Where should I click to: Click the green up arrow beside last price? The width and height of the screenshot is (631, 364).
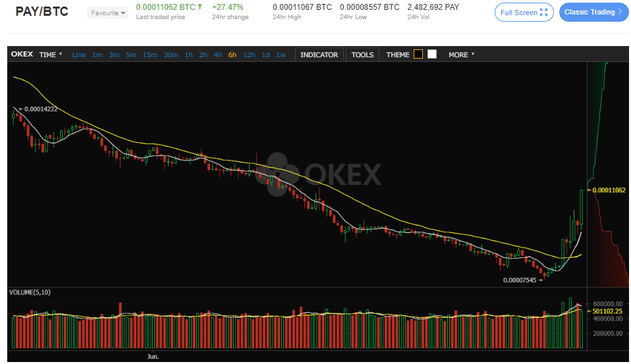coord(200,7)
